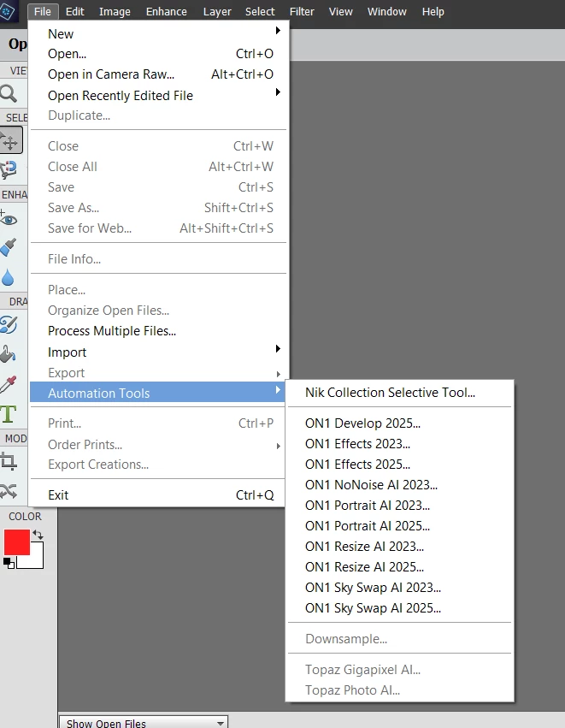Launch ON1 Sky Swap AI 2023...
The width and height of the screenshot is (565, 728).
(x=400, y=588)
